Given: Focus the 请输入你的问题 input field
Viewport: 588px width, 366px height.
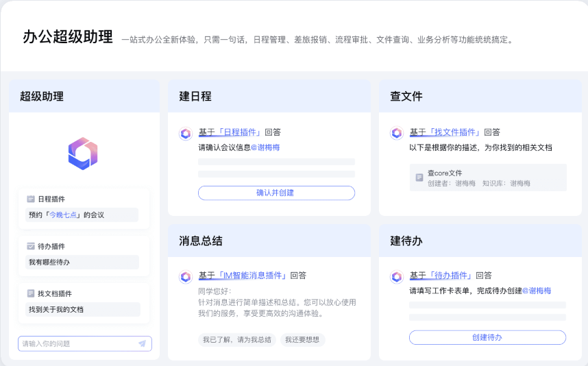Looking at the screenshot, I should [75, 343].
